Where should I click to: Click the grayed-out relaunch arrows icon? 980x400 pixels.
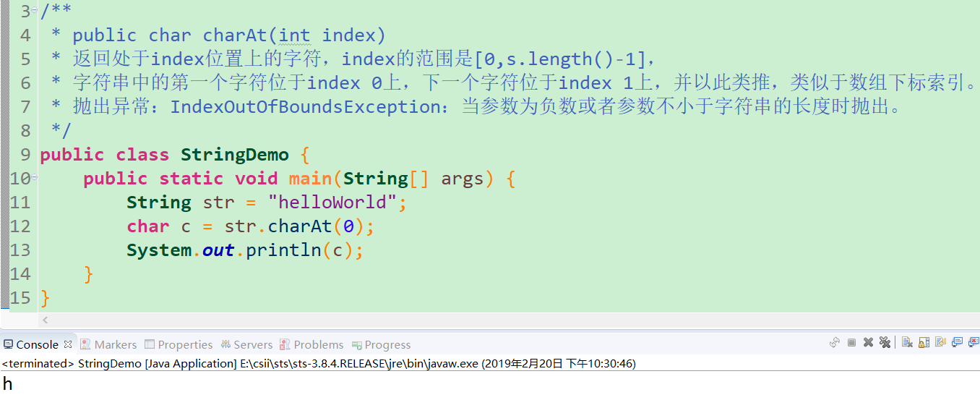click(x=835, y=342)
